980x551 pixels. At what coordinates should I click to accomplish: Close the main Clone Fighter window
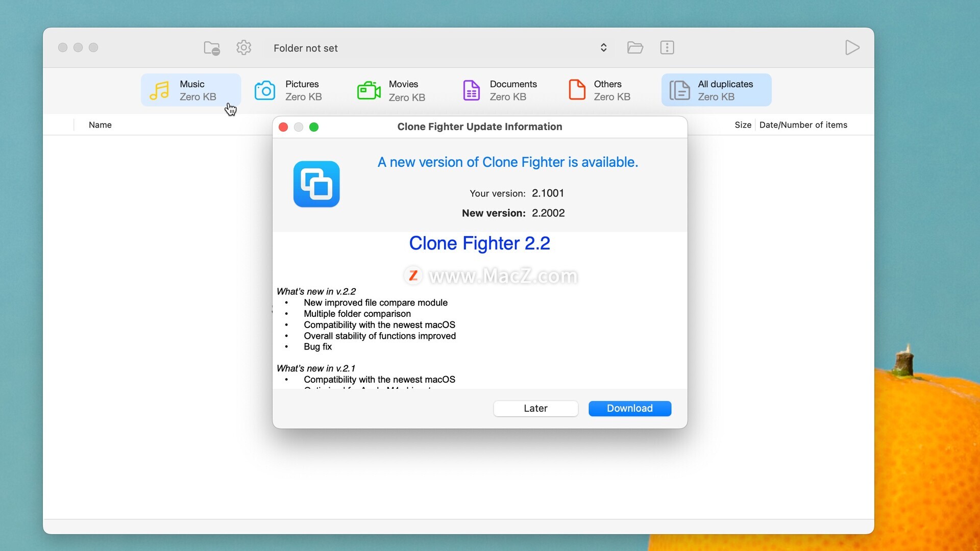[63, 47]
